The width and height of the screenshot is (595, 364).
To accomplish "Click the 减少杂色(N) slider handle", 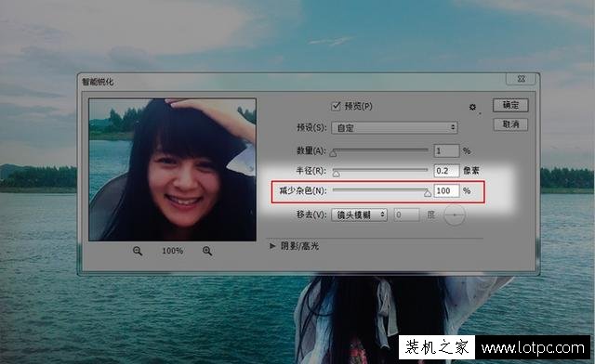I will tap(428, 193).
